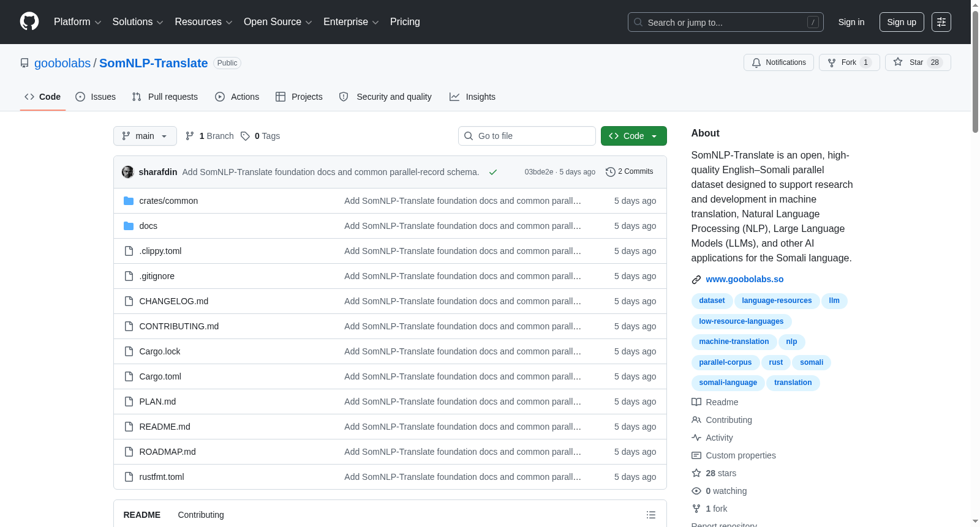Open the somali-language topic tag
Screen dimensions: 980x527
[728, 383]
